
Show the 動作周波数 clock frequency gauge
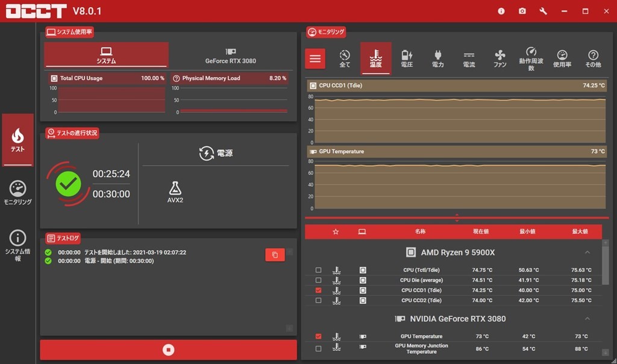click(x=531, y=58)
